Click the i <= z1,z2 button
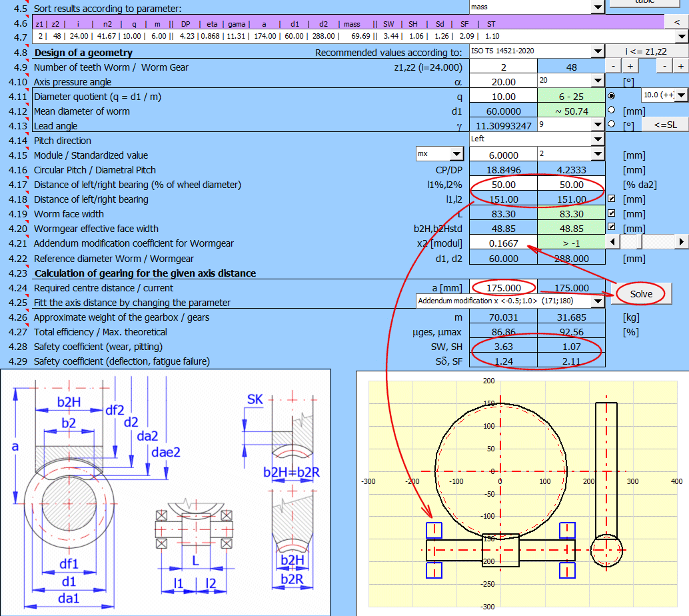Screen dimensions: 689x616 tap(647, 51)
